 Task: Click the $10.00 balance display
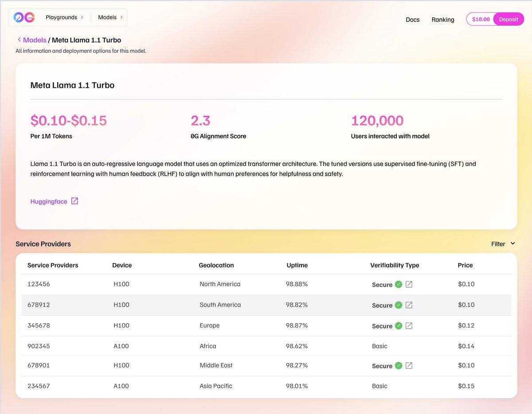tap(481, 19)
